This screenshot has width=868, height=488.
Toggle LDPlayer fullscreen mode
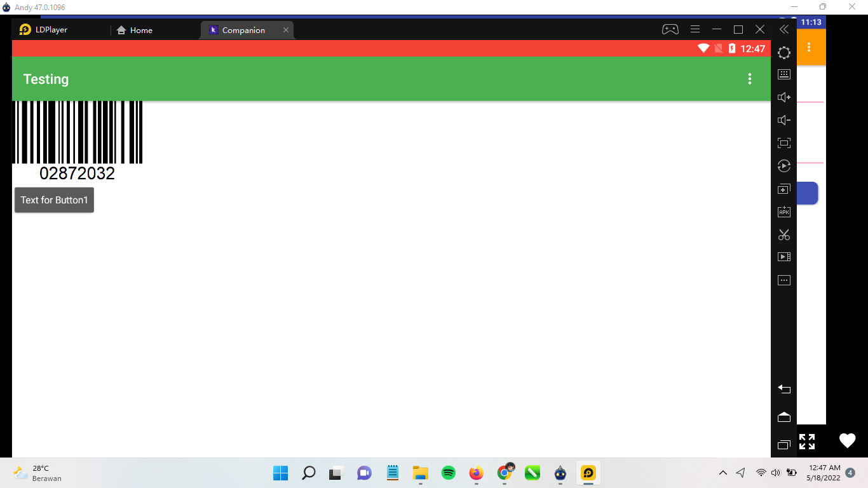click(x=784, y=143)
